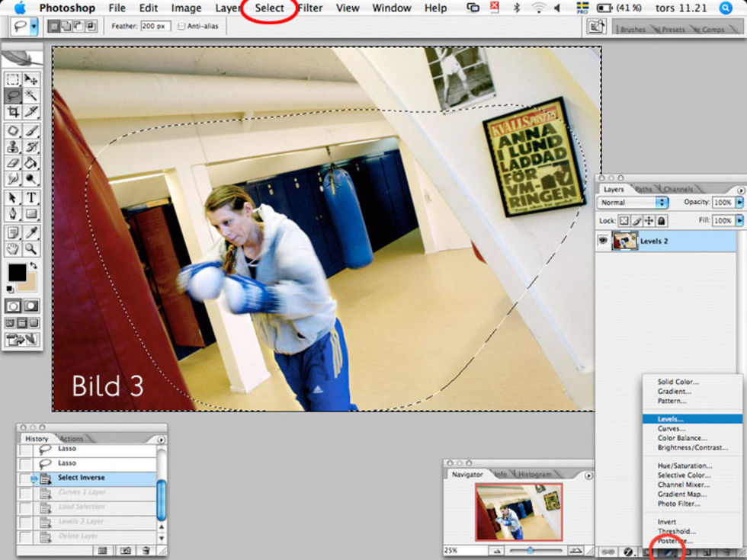Screen dimensions: 747x560
Task: Select the Clone Stamp tool
Action: coord(14,146)
